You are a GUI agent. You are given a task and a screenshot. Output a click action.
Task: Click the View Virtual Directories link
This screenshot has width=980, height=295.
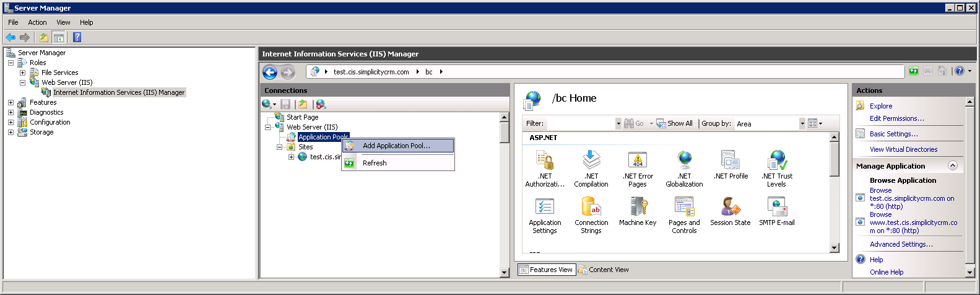903,149
